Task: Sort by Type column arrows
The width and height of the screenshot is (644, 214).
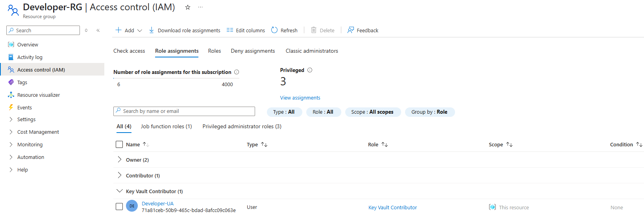Action: 264,144
